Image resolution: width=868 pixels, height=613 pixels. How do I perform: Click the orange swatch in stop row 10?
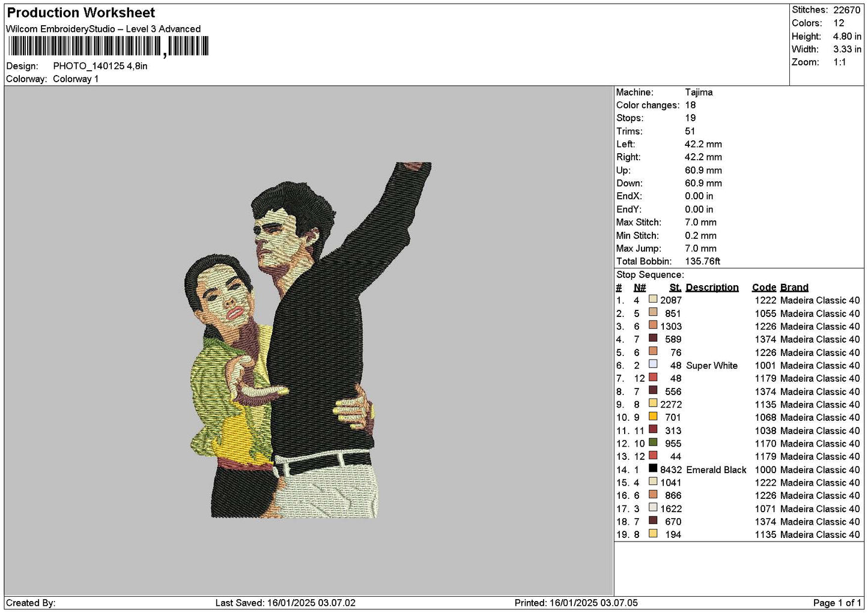click(653, 416)
